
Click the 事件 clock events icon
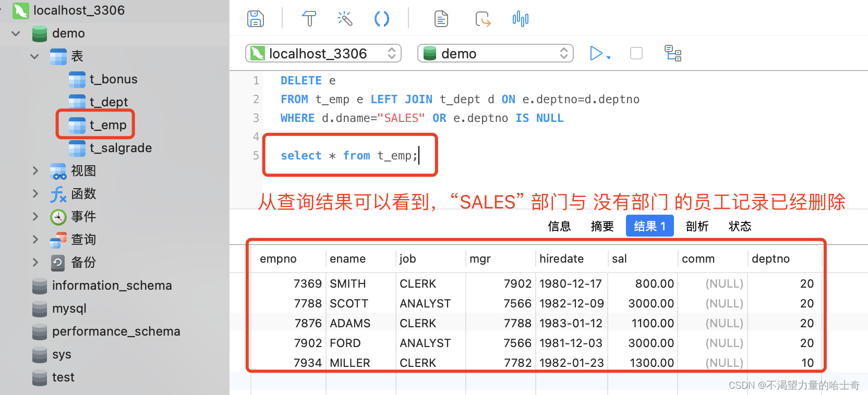58,217
